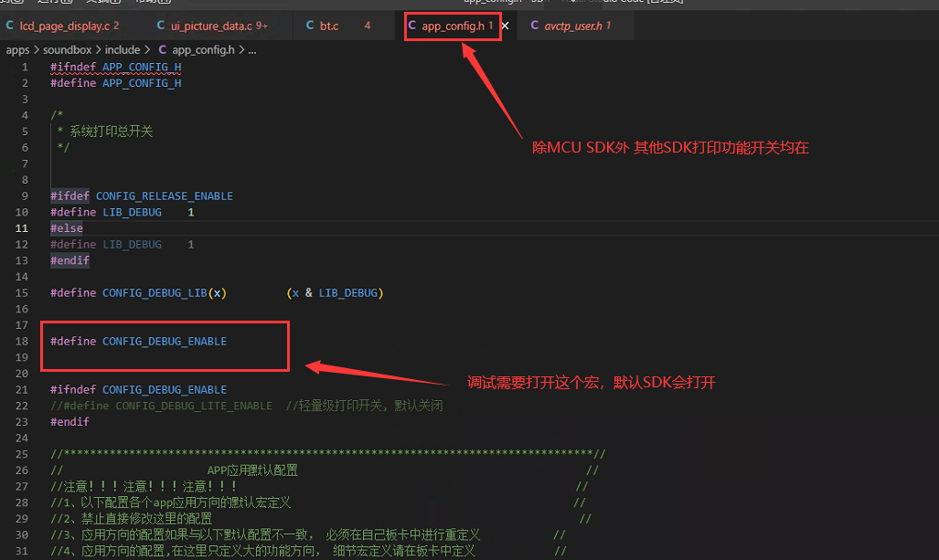Click the comment "轻量级打印开关，默认关闭"

370,406
